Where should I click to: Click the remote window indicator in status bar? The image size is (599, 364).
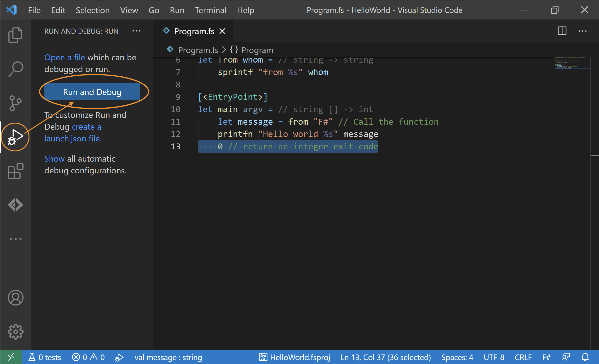click(11, 357)
